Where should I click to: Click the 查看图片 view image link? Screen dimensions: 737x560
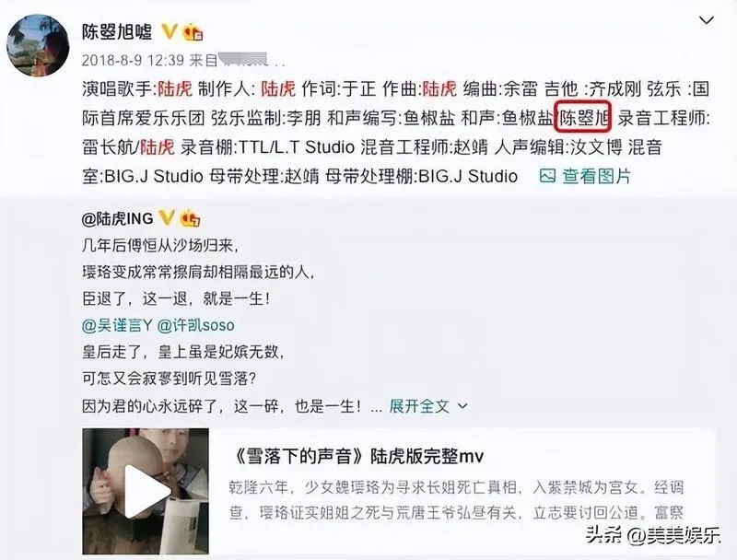tap(596, 176)
